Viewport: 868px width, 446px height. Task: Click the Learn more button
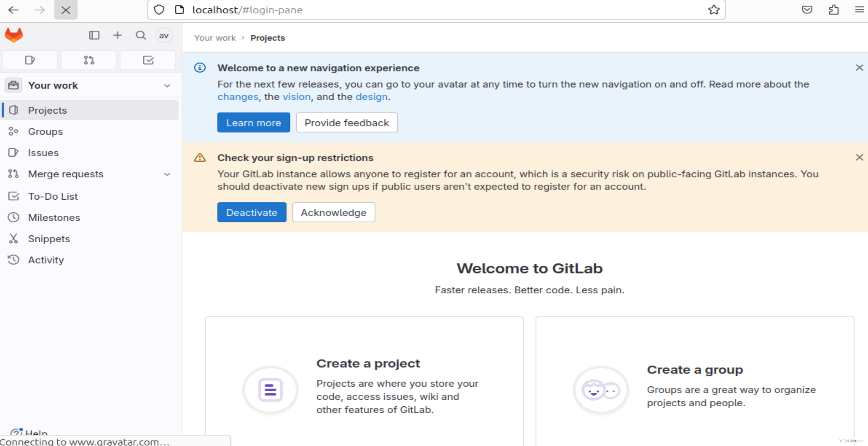tap(253, 123)
